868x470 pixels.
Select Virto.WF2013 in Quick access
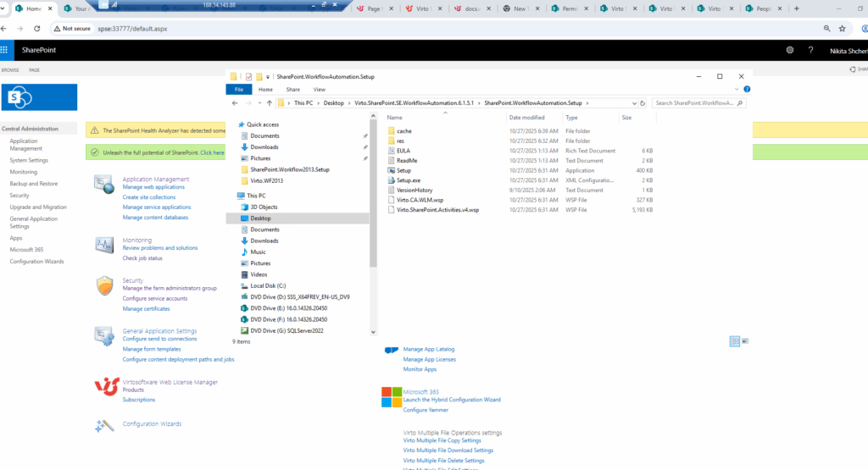click(x=266, y=180)
